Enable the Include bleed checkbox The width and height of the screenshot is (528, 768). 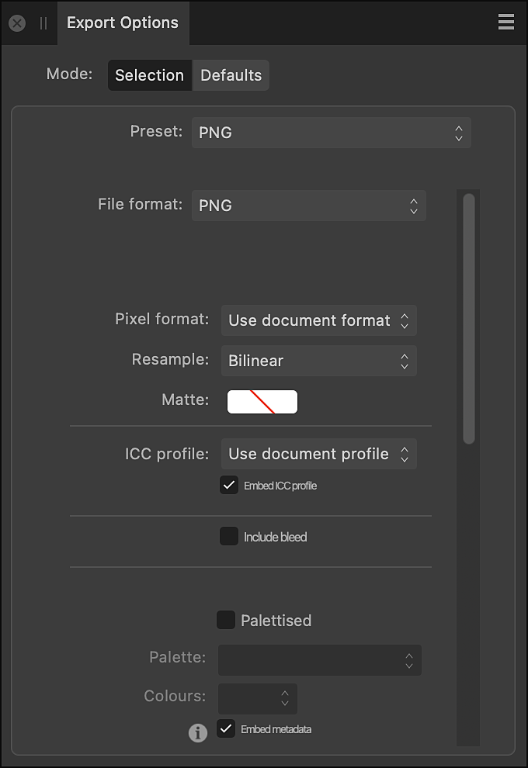pos(229,536)
